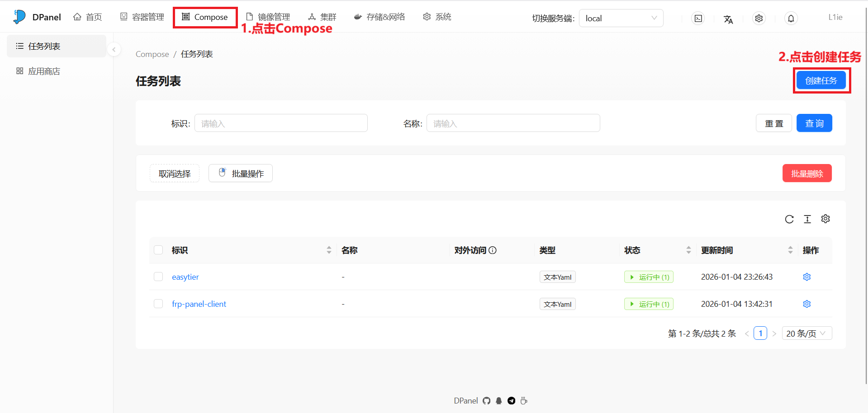
Task: Open 存储&网络 in the top navigation
Action: point(379,17)
